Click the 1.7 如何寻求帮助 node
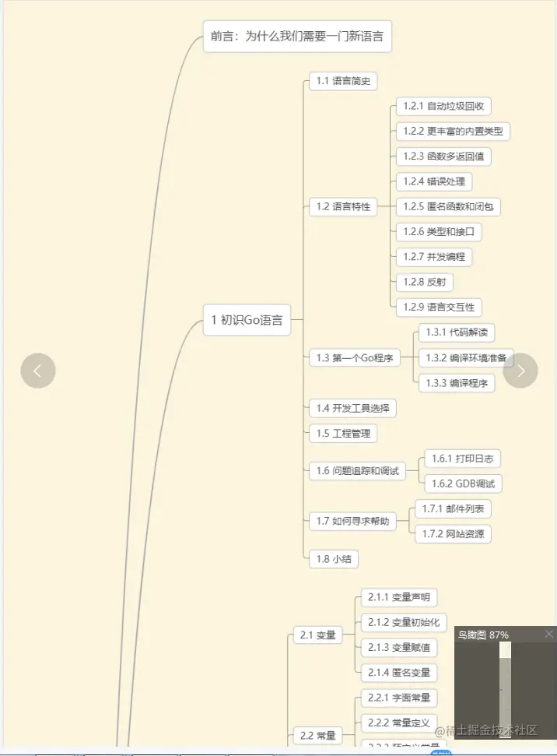This screenshot has width=557, height=756. 352,521
